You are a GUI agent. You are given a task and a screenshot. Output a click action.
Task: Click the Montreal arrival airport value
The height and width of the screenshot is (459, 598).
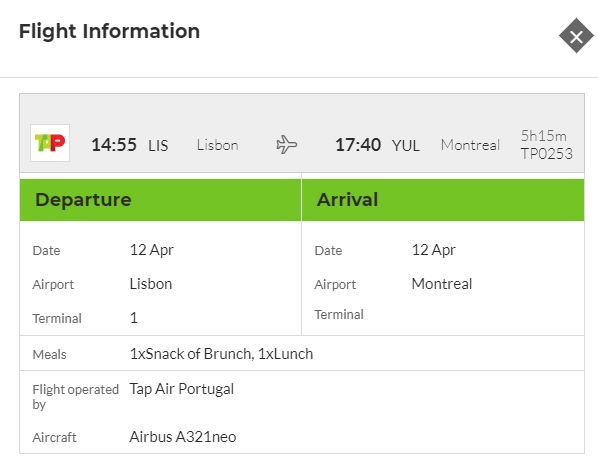point(442,284)
